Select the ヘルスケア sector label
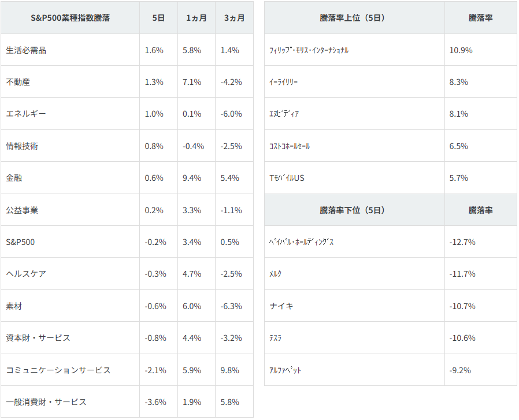Screen dimensions: 519x420 point(26,274)
